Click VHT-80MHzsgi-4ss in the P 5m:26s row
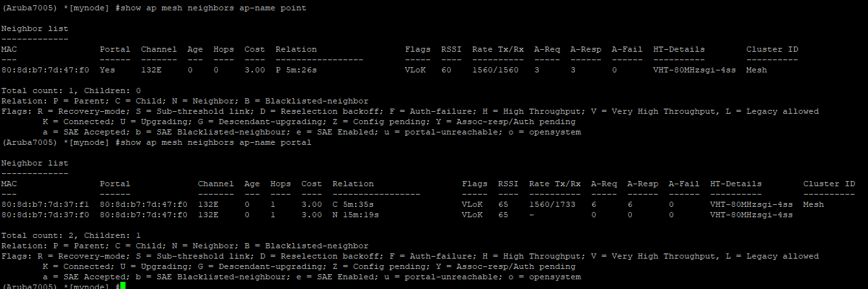 695,70
